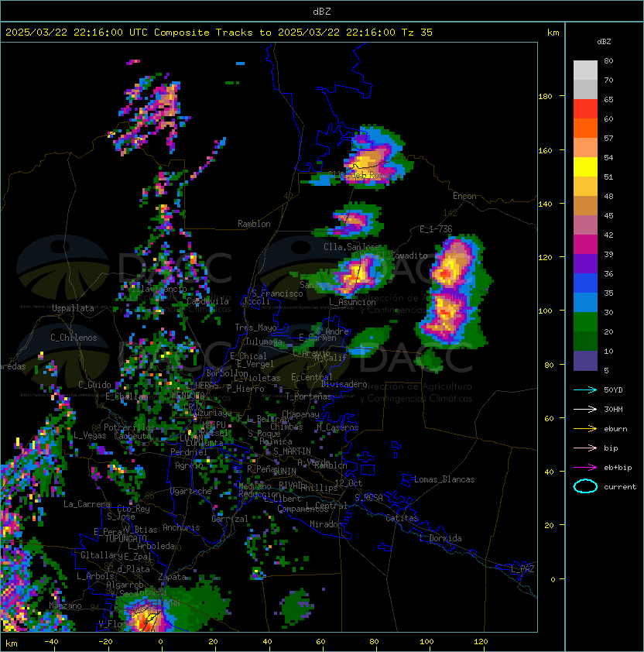Click the 'S_Francisco' place label
This screenshot has width=644, height=652.
pyautogui.click(x=277, y=293)
